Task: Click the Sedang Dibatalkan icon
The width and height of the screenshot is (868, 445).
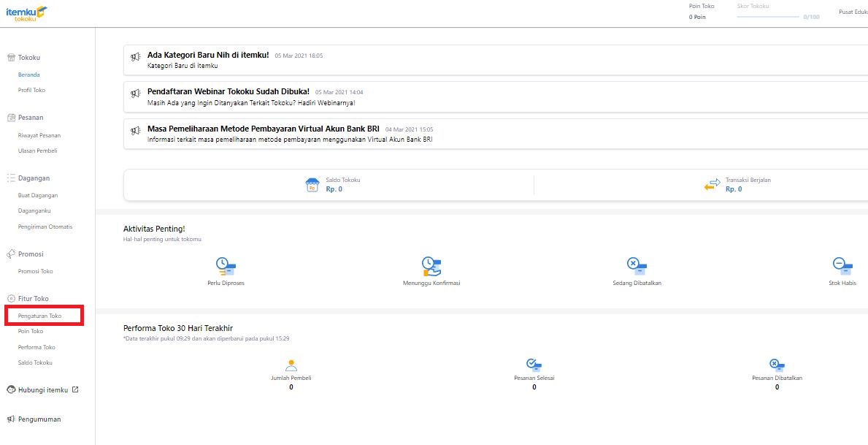Action: click(x=637, y=266)
